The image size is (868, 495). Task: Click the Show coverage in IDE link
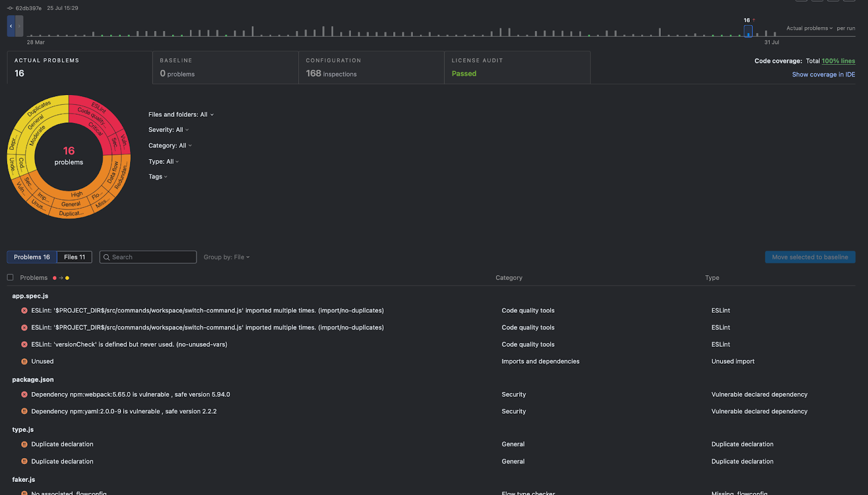click(823, 74)
